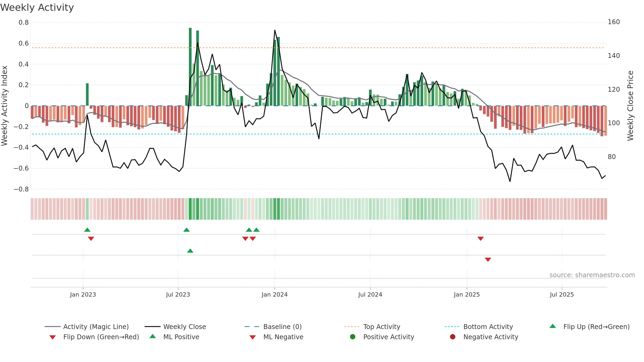Viewport: 644px width, 362px height.
Task: Click the 0.8 left axis tick label
Action: pyautogui.click(x=24, y=23)
